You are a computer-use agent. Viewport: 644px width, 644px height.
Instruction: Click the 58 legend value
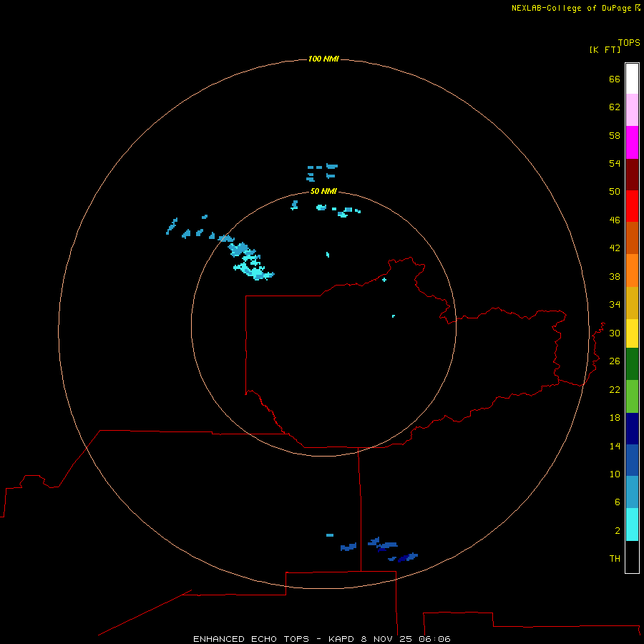(x=615, y=135)
